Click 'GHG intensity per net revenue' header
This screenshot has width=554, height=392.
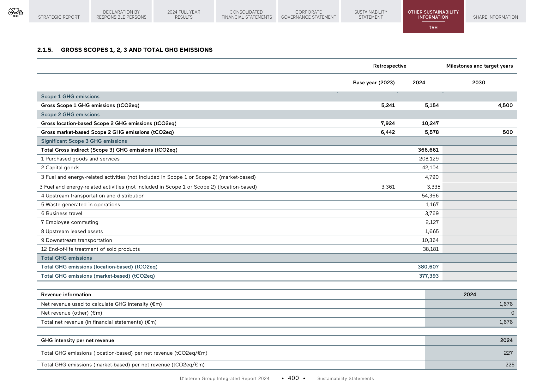pyautogui.click(x=77, y=341)
